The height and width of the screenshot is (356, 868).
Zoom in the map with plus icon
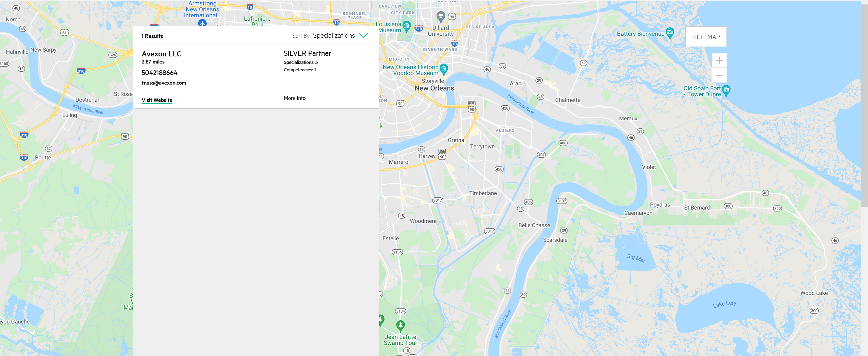pos(719,60)
